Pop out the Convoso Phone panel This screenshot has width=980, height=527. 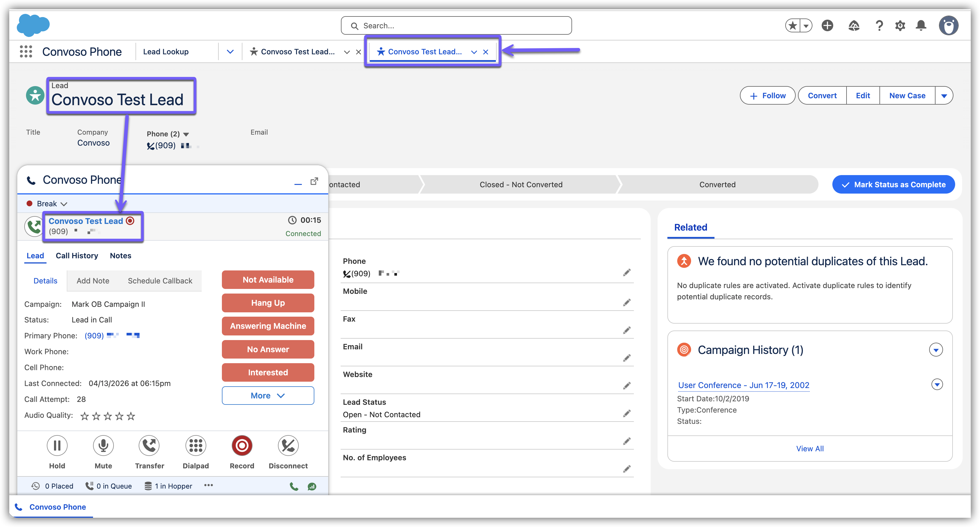(x=314, y=181)
